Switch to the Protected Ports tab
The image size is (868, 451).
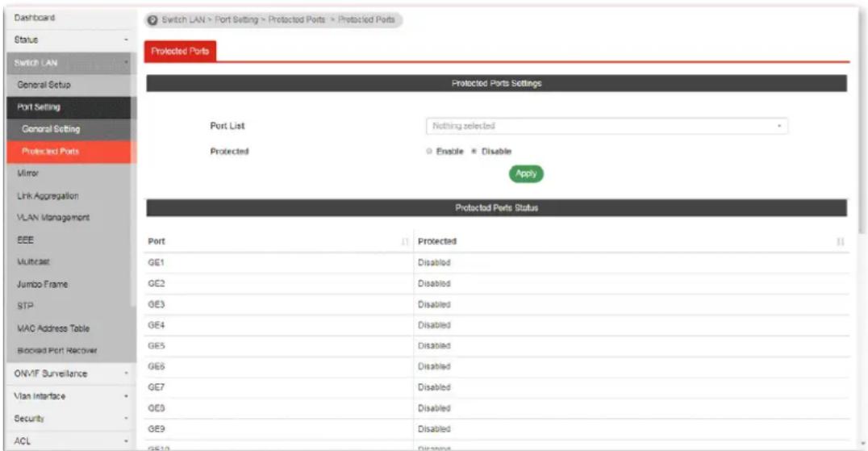pyautogui.click(x=180, y=51)
